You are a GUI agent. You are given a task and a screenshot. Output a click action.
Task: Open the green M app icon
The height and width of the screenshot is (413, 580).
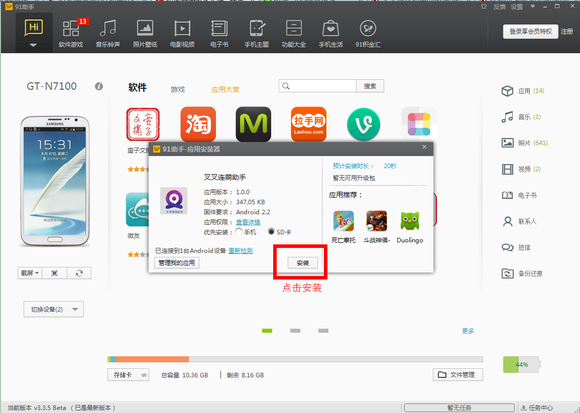(253, 124)
